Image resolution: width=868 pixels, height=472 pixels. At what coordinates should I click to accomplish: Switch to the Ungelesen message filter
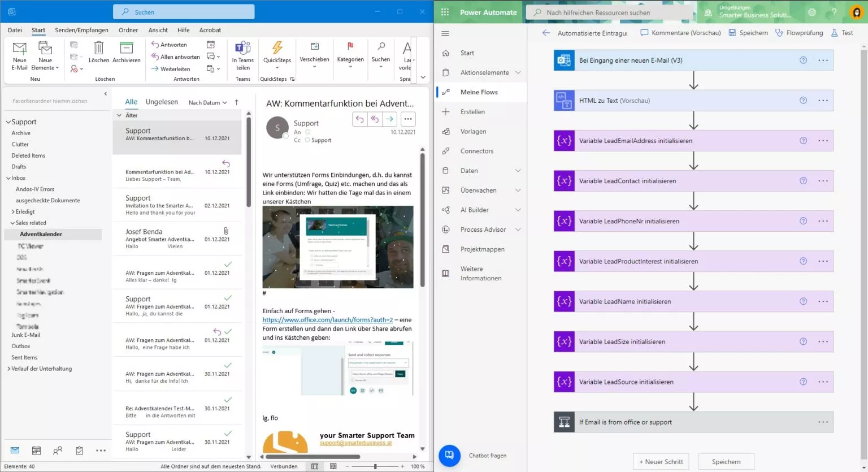[x=162, y=101]
